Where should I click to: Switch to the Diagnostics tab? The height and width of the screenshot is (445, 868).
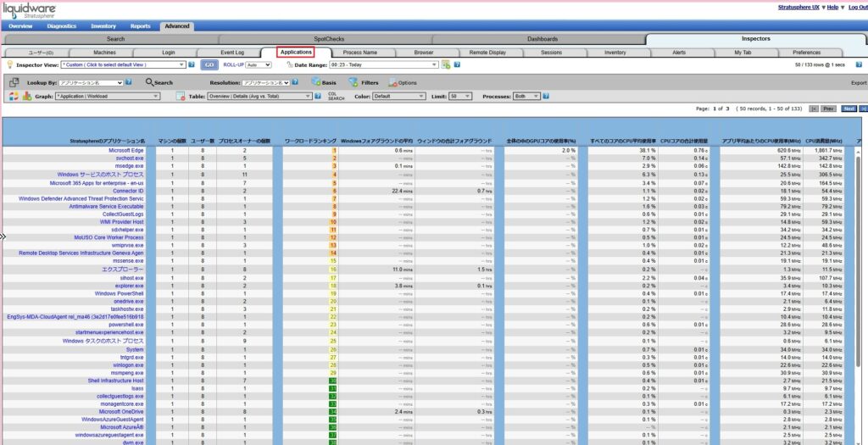pos(62,26)
